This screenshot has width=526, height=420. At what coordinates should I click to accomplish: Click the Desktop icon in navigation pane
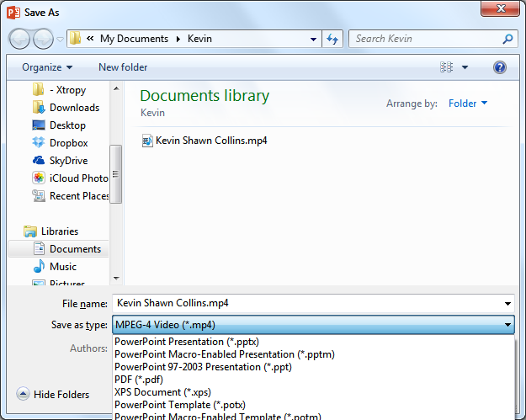(39, 125)
